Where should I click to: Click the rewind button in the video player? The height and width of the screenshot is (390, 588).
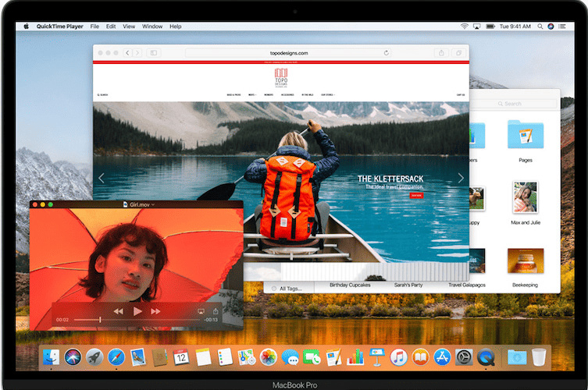click(119, 310)
